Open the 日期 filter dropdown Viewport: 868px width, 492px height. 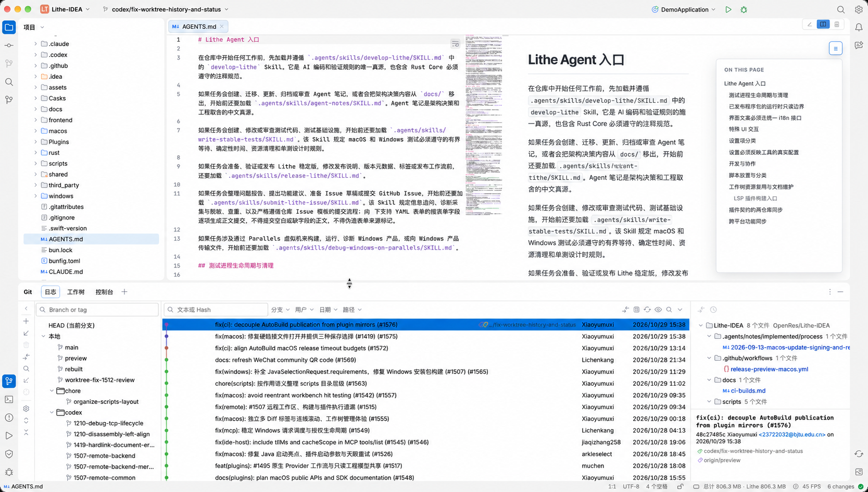329,310
